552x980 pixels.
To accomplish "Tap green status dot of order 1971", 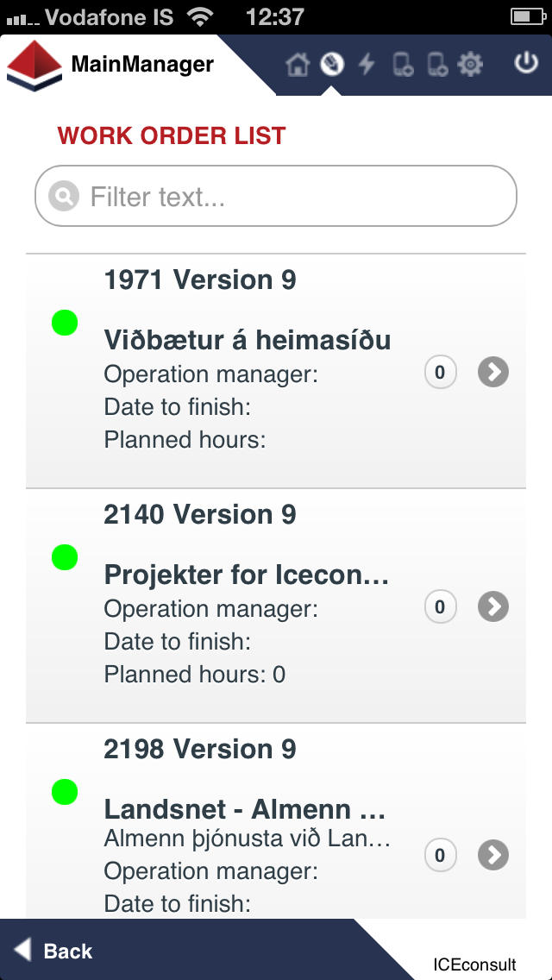I will pyautogui.click(x=65, y=323).
